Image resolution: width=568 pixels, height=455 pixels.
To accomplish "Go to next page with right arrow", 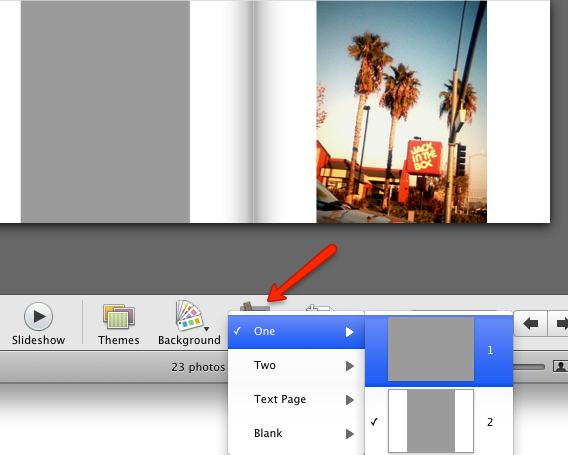I will pos(559,323).
